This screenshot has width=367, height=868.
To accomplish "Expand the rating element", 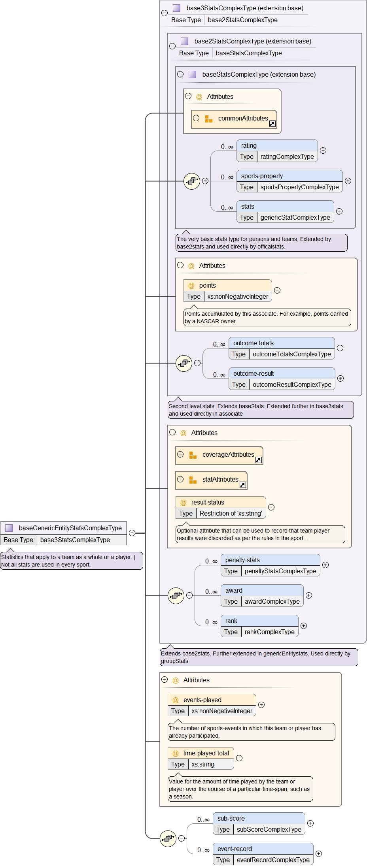I will coord(323,151).
